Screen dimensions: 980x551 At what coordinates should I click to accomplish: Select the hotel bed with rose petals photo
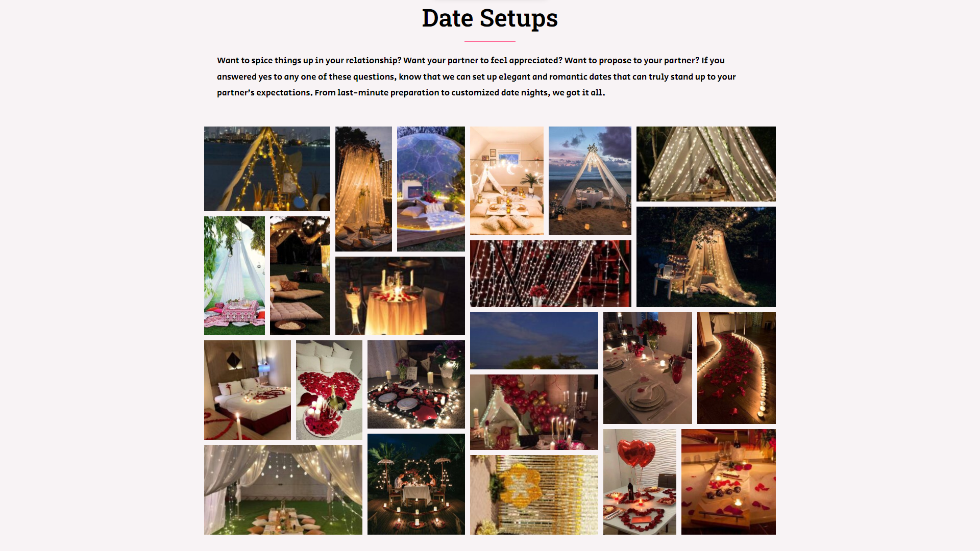click(248, 390)
